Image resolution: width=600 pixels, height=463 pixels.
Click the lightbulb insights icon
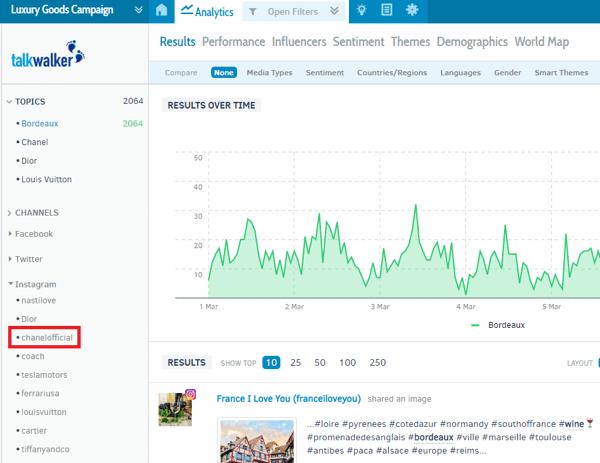[x=361, y=10]
